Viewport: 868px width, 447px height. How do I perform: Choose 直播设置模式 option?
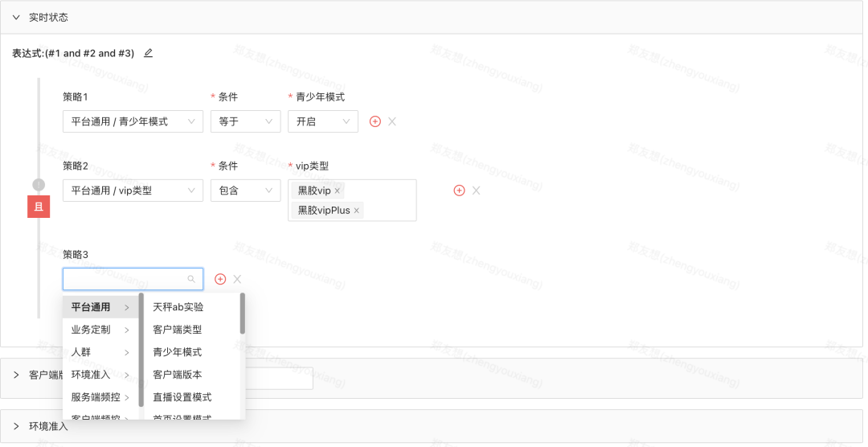coord(192,397)
